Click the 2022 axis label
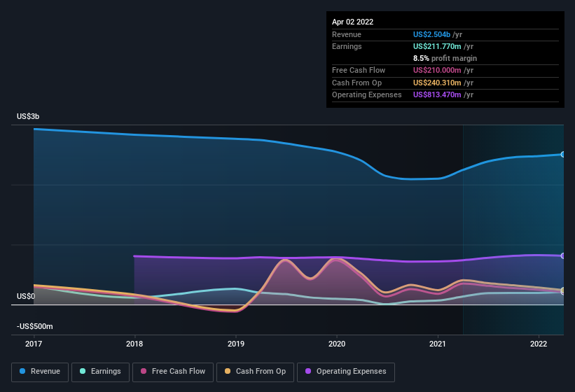Image resolution: width=575 pixels, height=392 pixels. pyautogui.click(x=539, y=344)
